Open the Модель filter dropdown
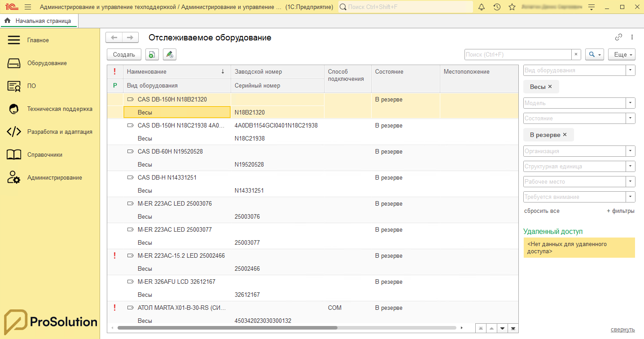This screenshot has width=644, height=339. tap(631, 103)
